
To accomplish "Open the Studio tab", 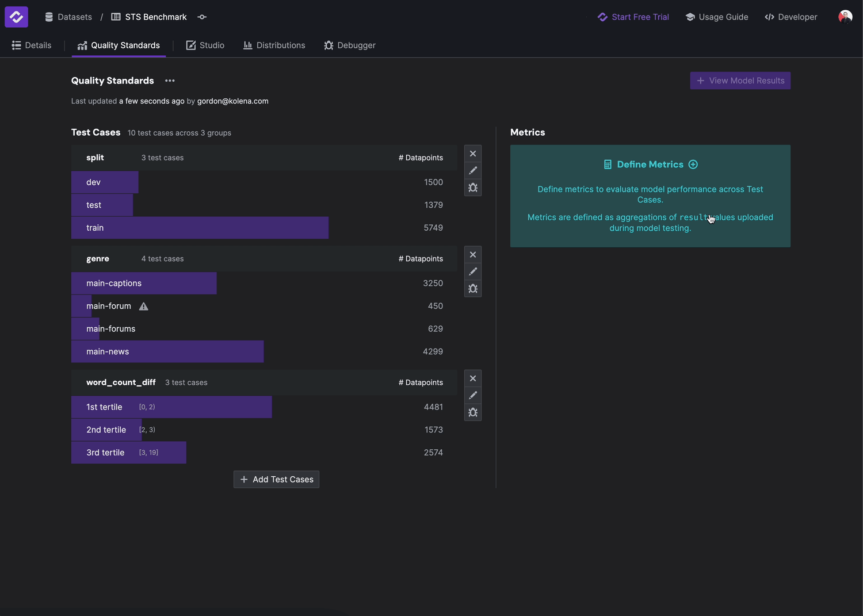I will [x=205, y=45].
